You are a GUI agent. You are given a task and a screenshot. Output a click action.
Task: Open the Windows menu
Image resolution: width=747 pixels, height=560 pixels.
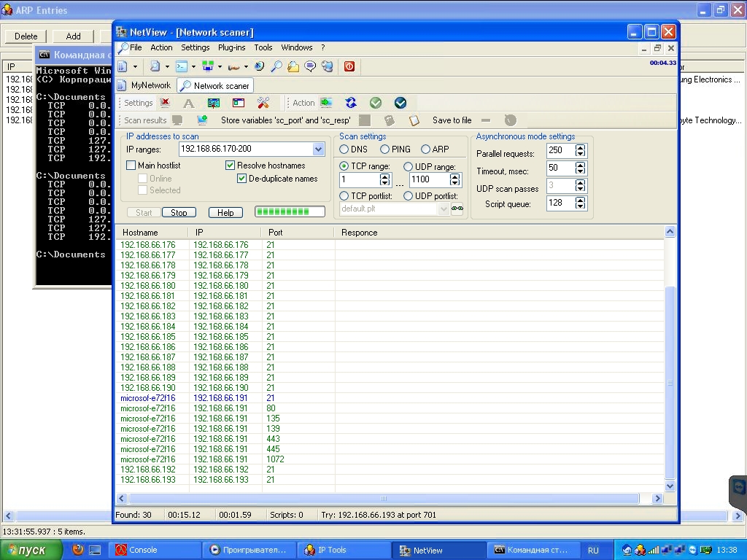296,47
